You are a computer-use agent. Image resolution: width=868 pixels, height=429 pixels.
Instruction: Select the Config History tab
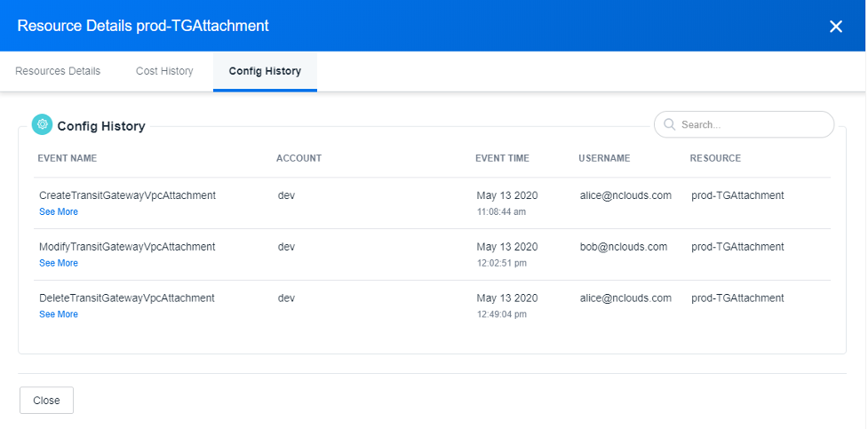coord(265,71)
